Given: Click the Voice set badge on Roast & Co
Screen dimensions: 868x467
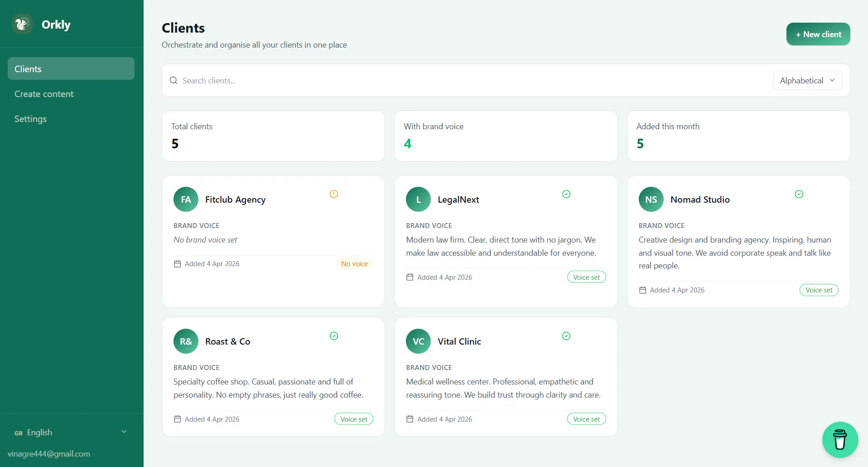Looking at the screenshot, I should click(x=354, y=419).
